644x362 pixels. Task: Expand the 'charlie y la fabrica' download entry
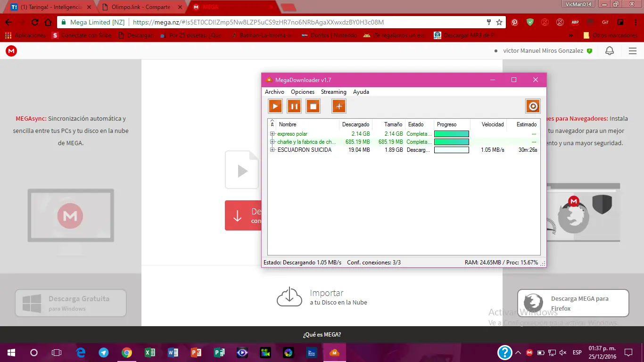click(x=272, y=142)
